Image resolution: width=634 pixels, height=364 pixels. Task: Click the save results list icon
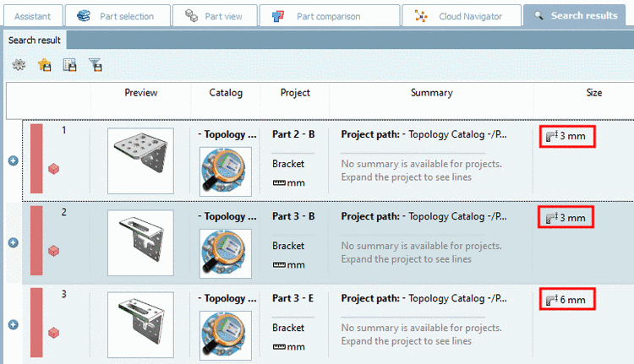tap(70, 64)
